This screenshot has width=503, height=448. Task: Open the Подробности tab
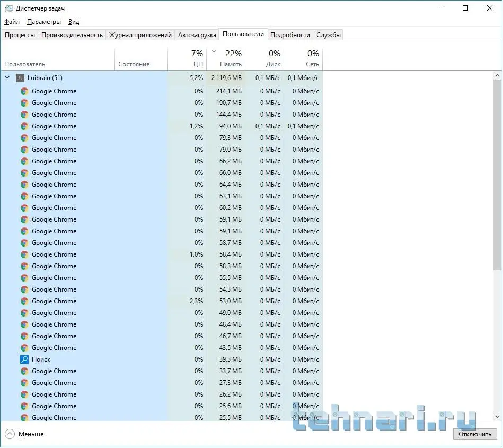[x=290, y=35]
